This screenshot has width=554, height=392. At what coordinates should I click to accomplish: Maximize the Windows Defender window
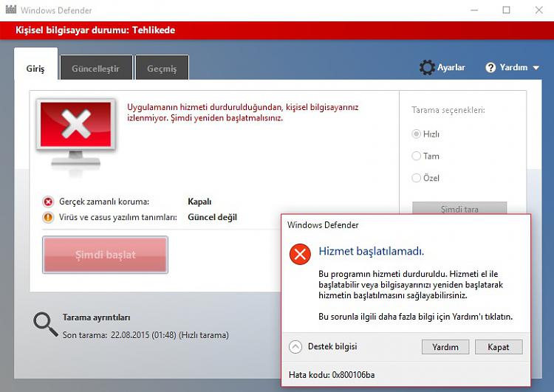(x=506, y=10)
